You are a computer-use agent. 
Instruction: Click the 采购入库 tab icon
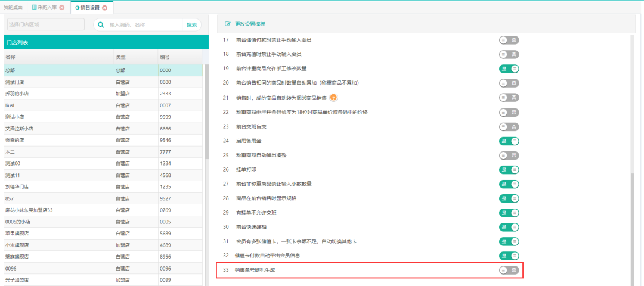point(35,8)
